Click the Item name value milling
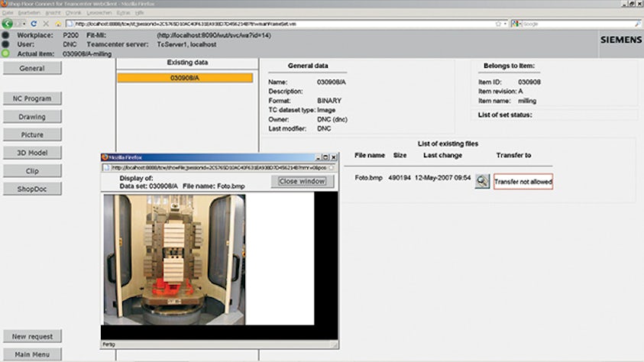The image size is (644, 362). pyautogui.click(x=527, y=101)
